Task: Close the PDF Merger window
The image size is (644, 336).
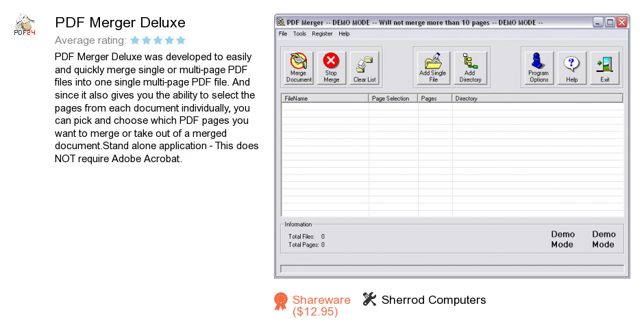Action: (622, 22)
